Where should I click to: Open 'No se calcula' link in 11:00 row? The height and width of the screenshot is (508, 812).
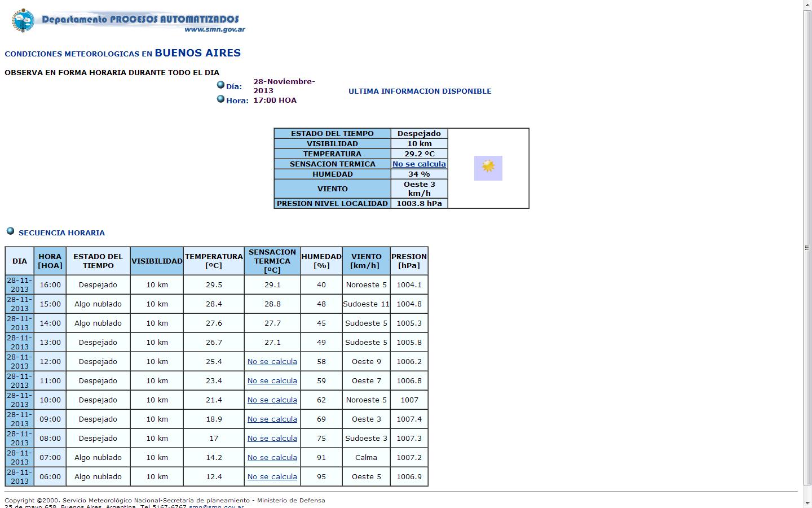pyautogui.click(x=272, y=380)
